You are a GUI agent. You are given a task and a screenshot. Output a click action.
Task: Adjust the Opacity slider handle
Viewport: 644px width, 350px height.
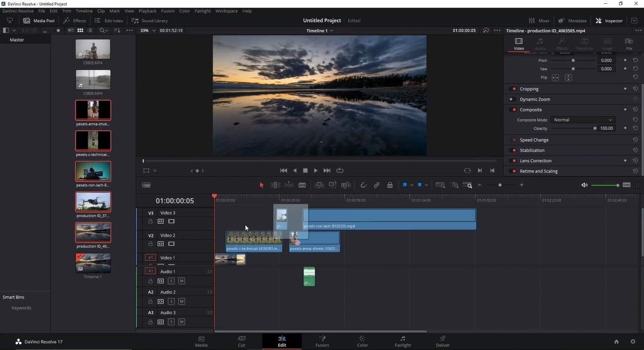click(x=595, y=128)
